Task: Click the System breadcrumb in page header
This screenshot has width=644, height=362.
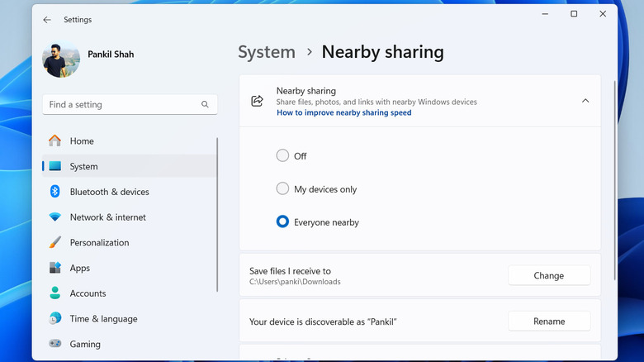Action: pos(268,52)
